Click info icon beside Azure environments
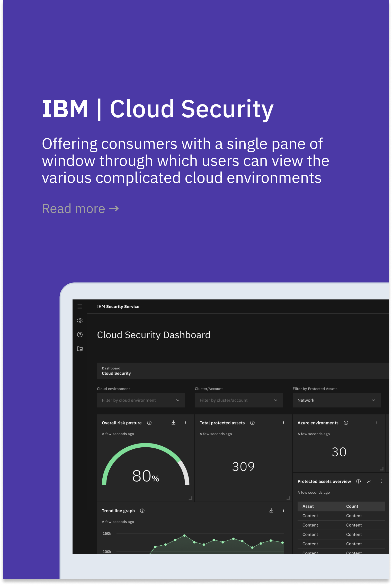 [x=346, y=423]
